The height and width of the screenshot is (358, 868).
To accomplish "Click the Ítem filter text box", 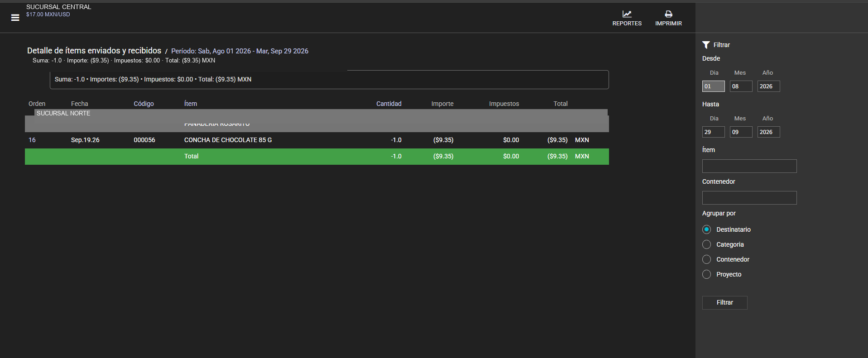I will tap(749, 166).
